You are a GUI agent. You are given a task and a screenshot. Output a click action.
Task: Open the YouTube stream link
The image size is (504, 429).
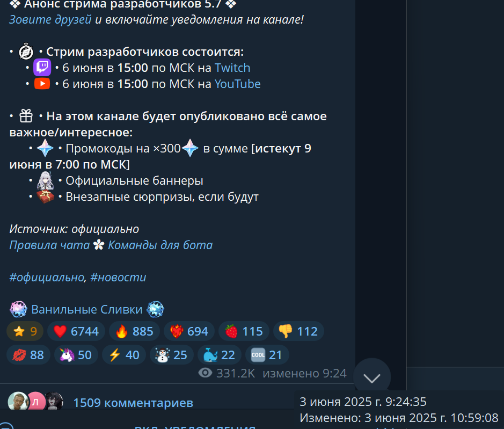coord(237,84)
